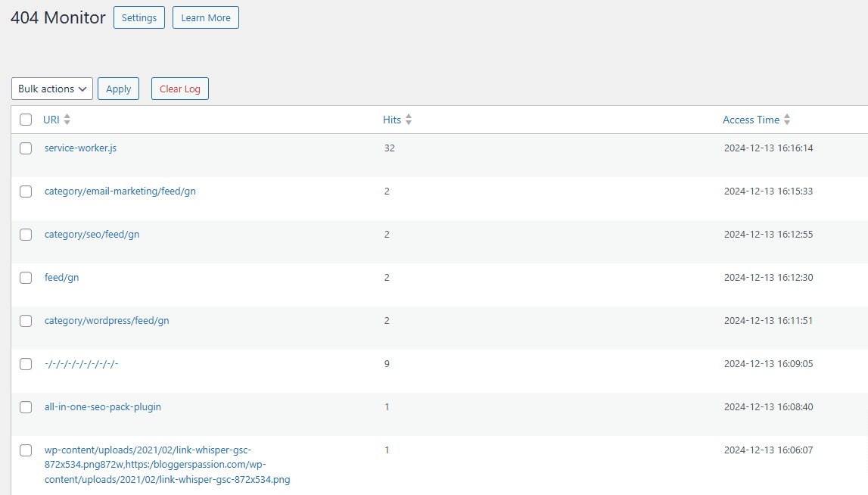Click the Hits column header label
Image resolution: width=868 pixels, height=495 pixels.
tap(392, 120)
